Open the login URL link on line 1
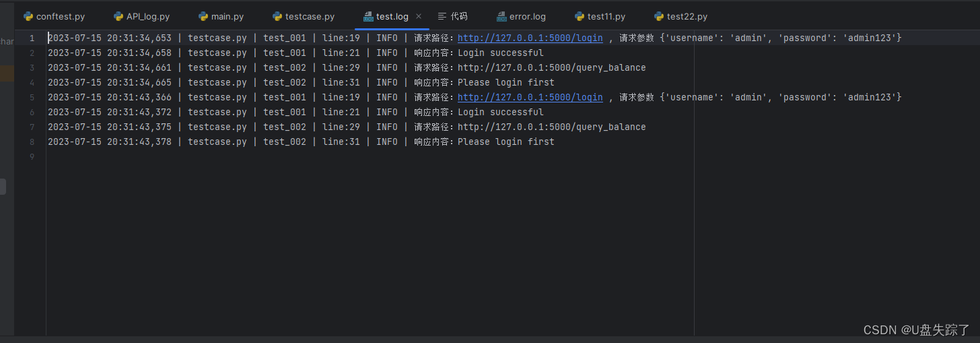 [530, 38]
